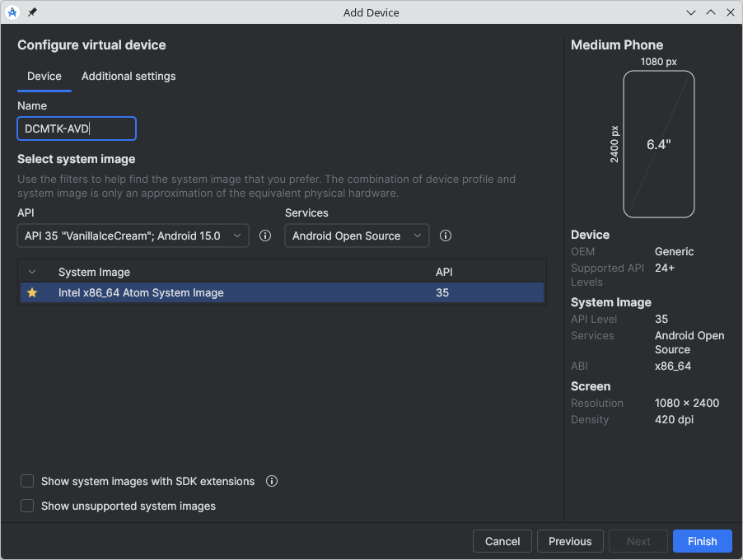Open the Services dropdown
Screen dimensions: 743x560
tap(357, 236)
